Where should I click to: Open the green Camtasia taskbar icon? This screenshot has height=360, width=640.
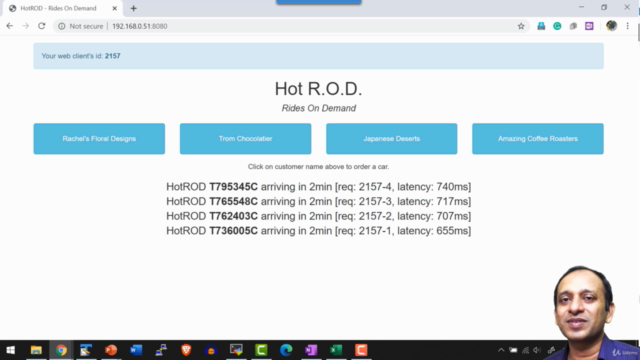pos(261,350)
